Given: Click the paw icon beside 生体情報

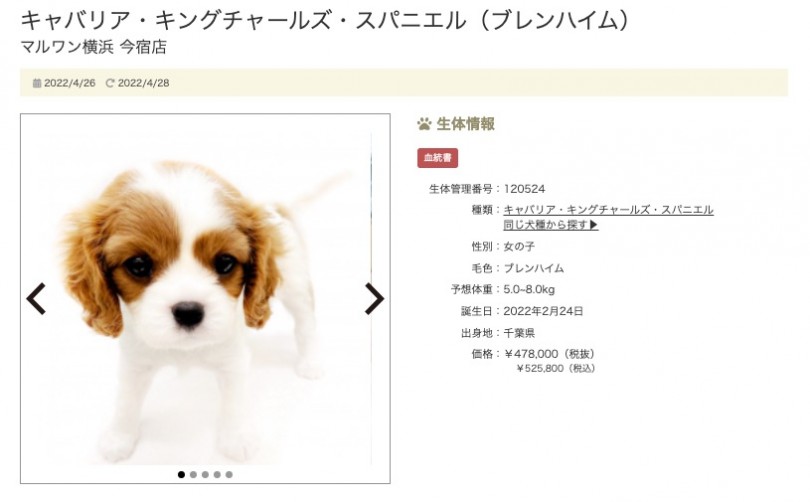Looking at the screenshot, I should [424, 124].
